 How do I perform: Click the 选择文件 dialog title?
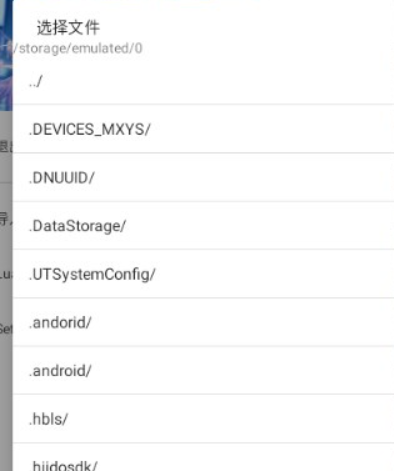pos(68,27)
